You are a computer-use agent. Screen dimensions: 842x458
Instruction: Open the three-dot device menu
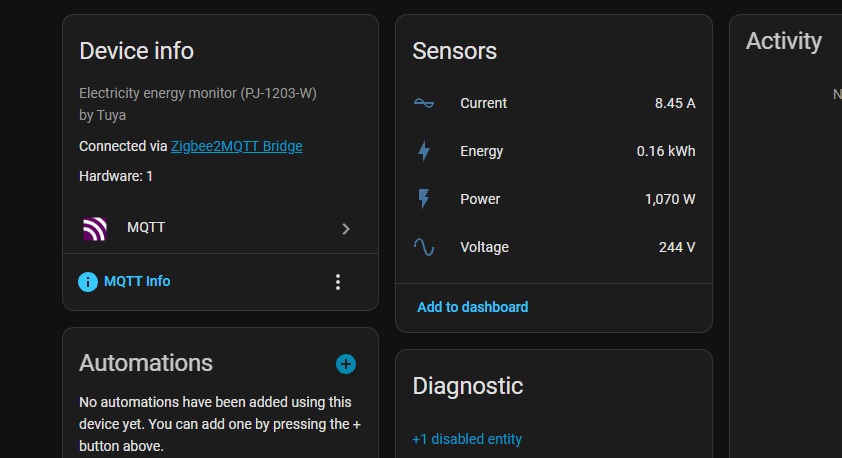338,282
